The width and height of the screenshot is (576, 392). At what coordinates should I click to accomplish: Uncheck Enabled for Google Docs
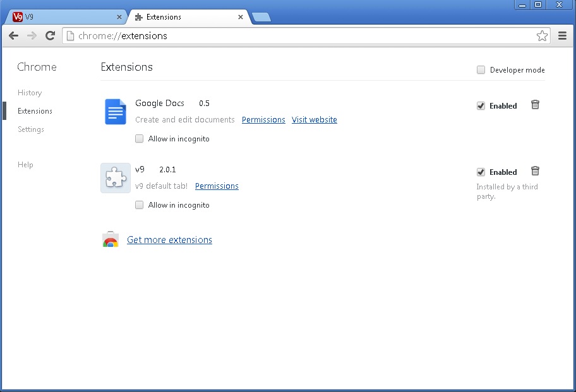pos(481,105)
